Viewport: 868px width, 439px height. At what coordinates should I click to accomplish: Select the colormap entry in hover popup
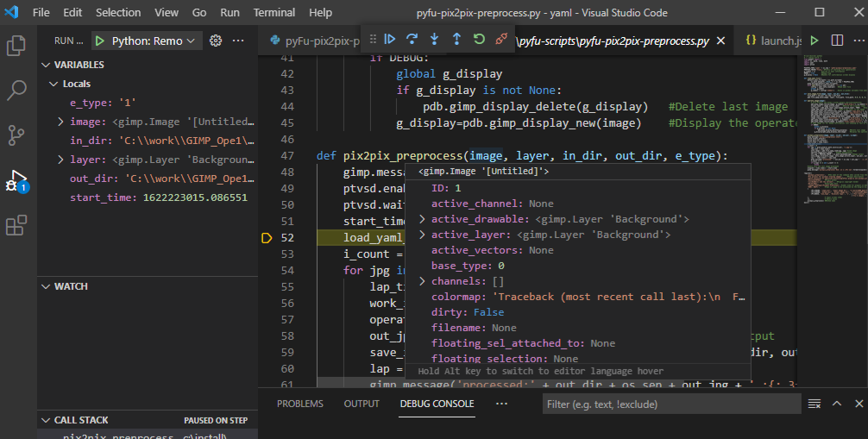pyautogui.click(x=578, y=297)
